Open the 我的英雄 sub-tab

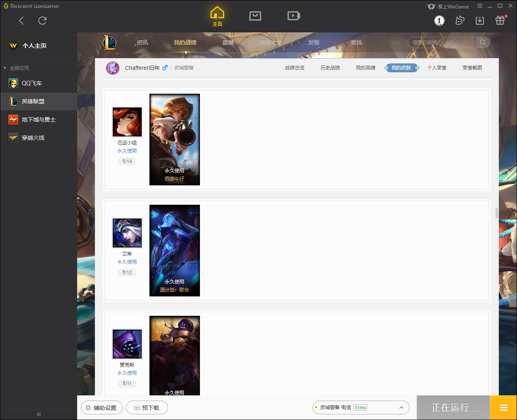click(x=366, y=68)
